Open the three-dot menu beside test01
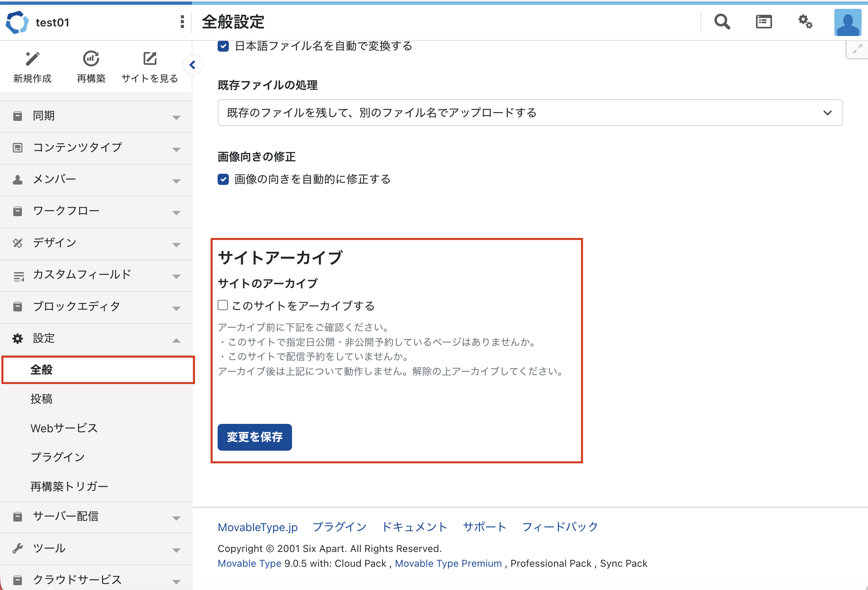 tap(182, 22)
